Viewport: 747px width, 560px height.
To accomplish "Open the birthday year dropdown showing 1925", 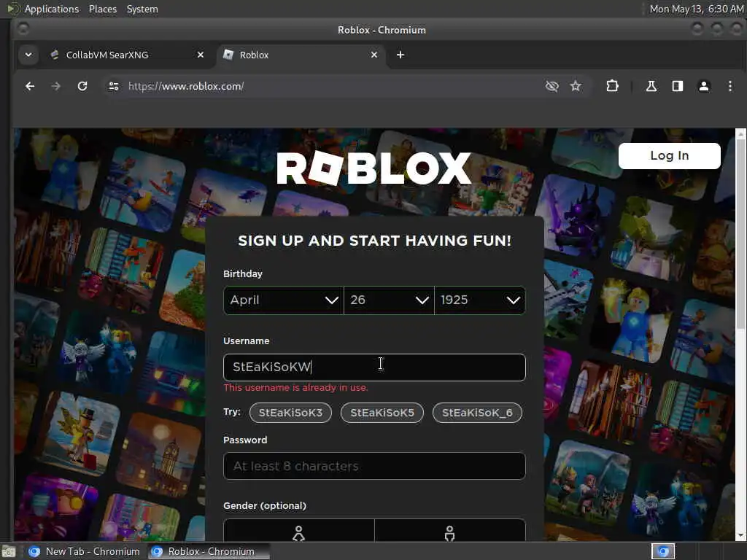I will click(x=480, y=300).
